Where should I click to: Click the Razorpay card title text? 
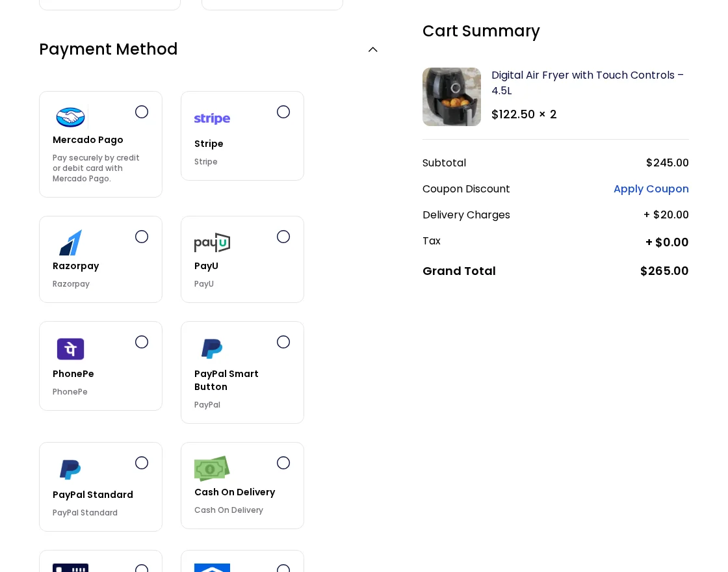click(x=75, y=266)
